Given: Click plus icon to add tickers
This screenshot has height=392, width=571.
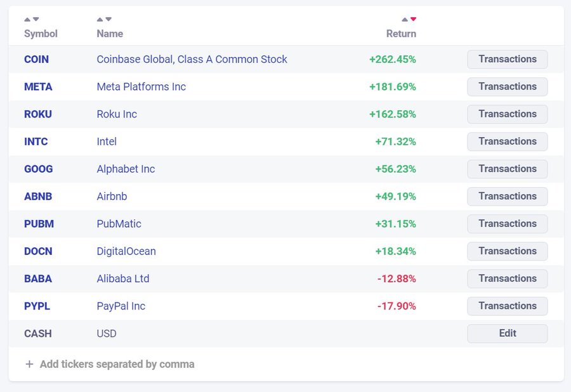Looking at the screenshot, I should click(29, 364).
